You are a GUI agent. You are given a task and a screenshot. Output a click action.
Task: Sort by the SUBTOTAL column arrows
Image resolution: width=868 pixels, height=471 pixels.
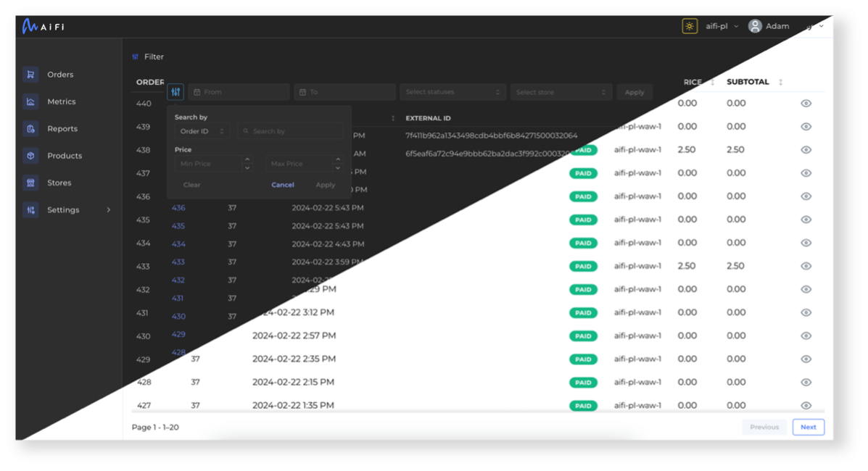click(x=780, y=82)
